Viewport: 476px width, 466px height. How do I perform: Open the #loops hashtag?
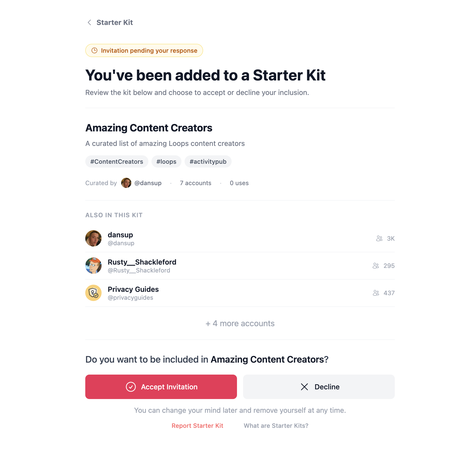click(x=166, y=161)
